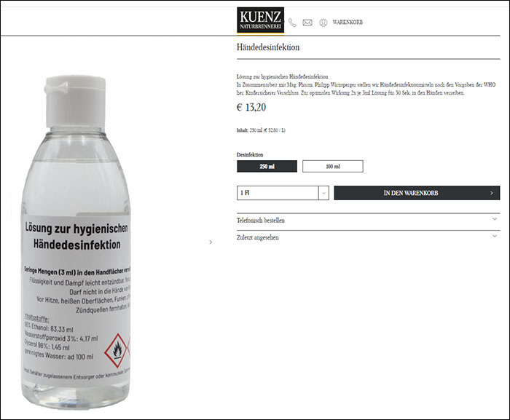Click Zuletzt angesehen chevron arrow
510x420 pixels.
(495, 237)
